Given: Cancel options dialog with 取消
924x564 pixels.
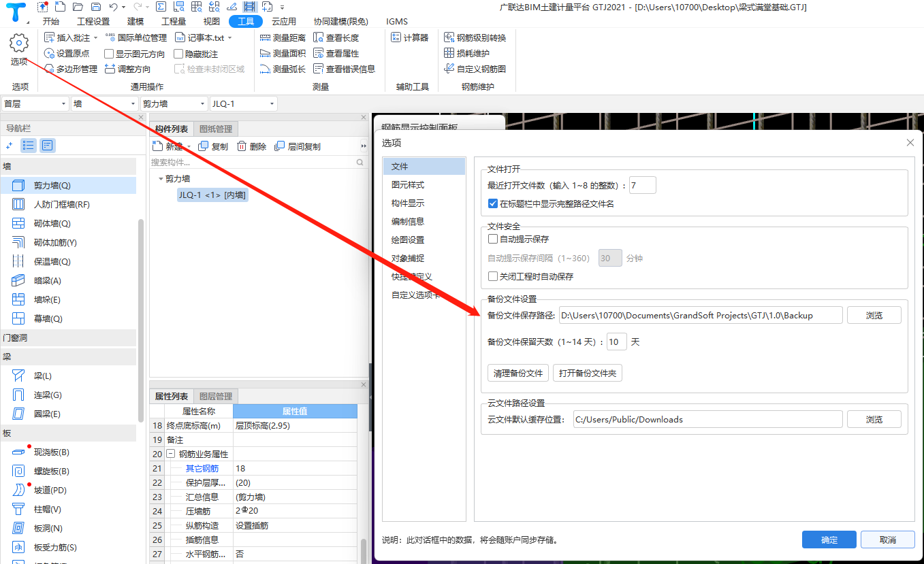Looking at the screenshot, I should pos(888,540).
